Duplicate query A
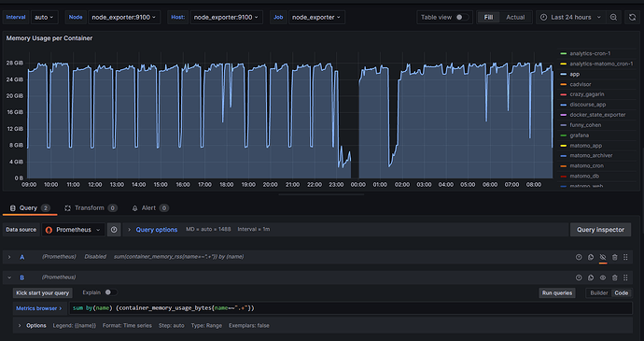This screenshot has height=341, width=644. (x=591, y=257)
